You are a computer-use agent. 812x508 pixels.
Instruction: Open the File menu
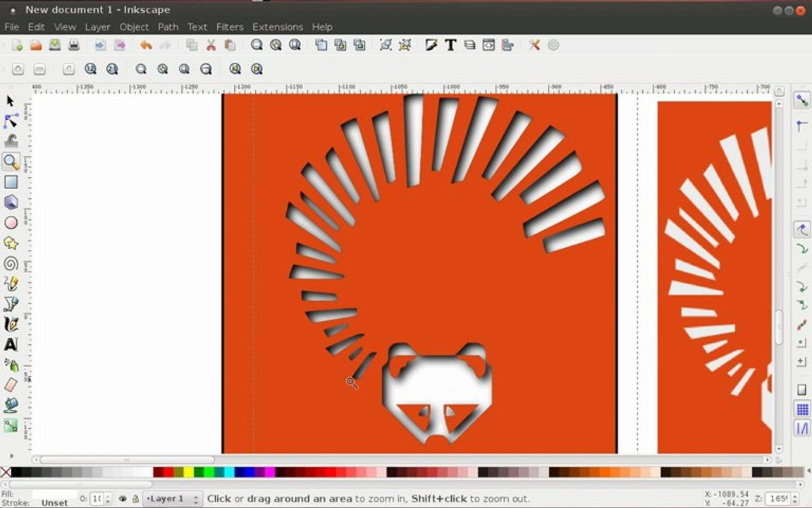tap(11, 27)
